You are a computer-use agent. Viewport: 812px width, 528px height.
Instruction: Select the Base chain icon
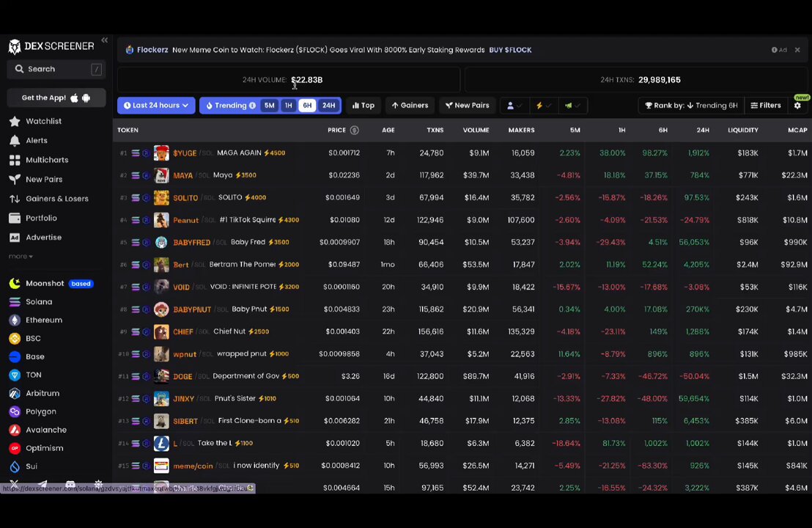coord(15,356)
